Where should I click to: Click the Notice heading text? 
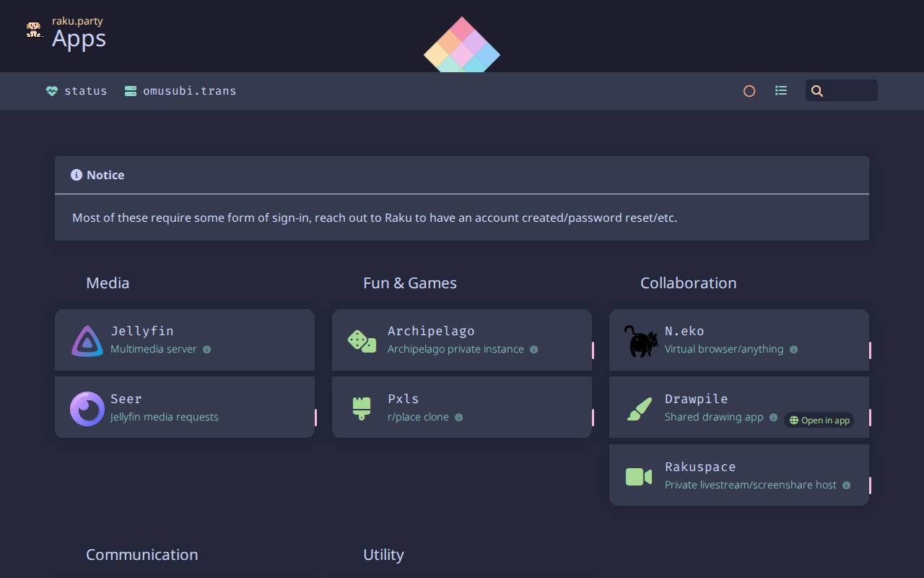(x=105, y=175)
